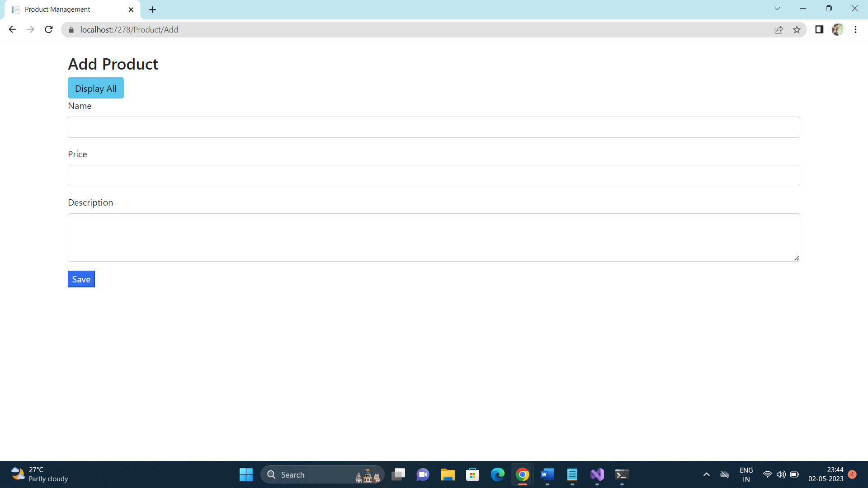Open the Chrome tab search dropdown
868x488 pixels.
pos(778,8)
